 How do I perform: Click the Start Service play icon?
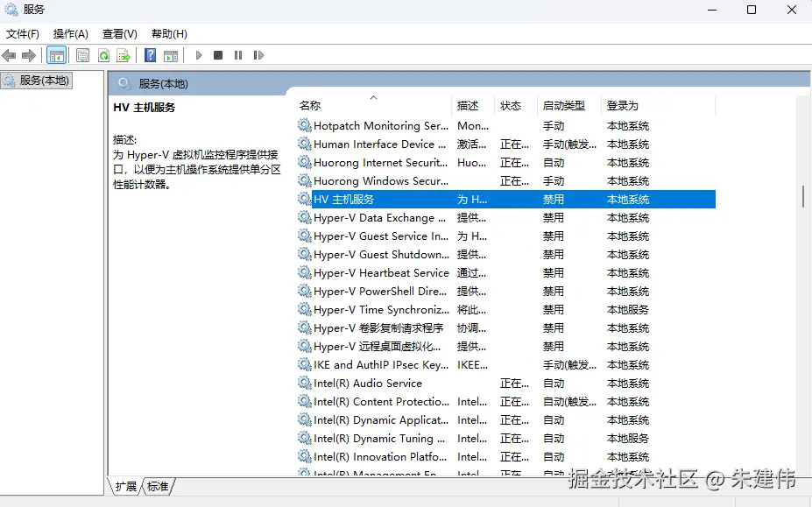[199, 55]
